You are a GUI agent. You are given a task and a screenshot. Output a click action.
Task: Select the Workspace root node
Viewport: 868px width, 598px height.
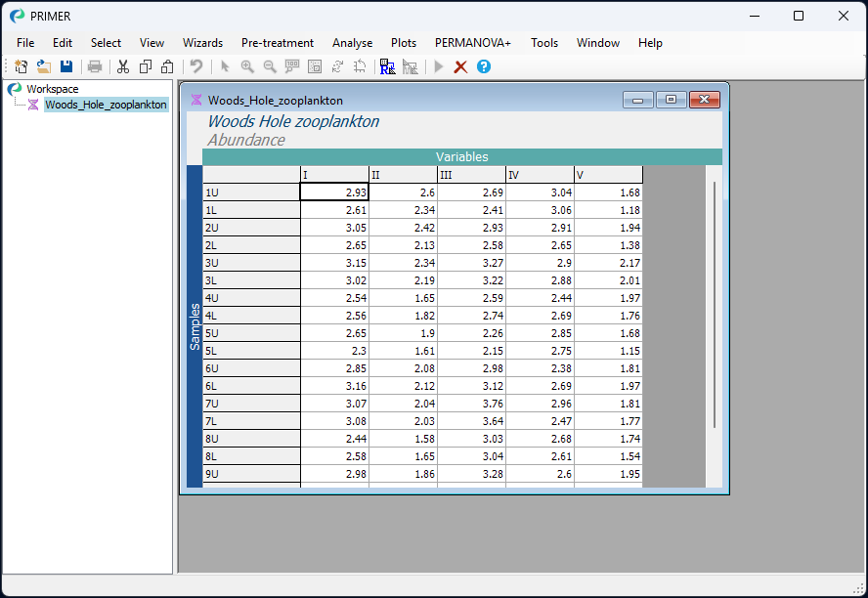click(53, 89)
